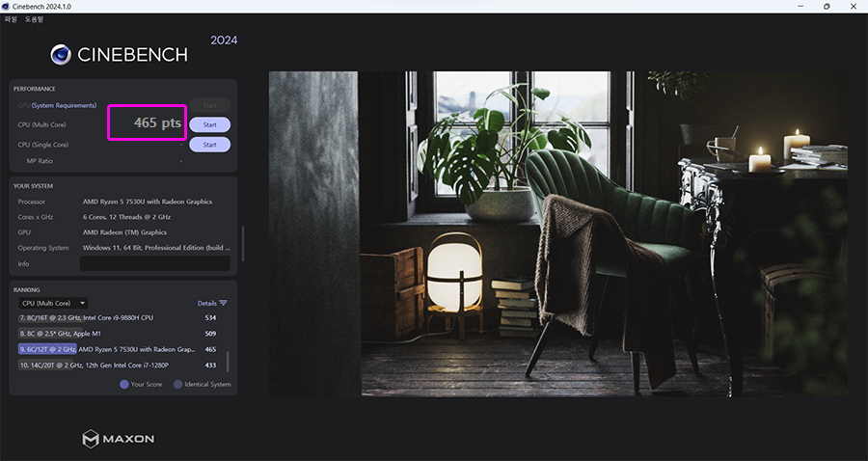Click the Maxon logo

pos(119,439)
